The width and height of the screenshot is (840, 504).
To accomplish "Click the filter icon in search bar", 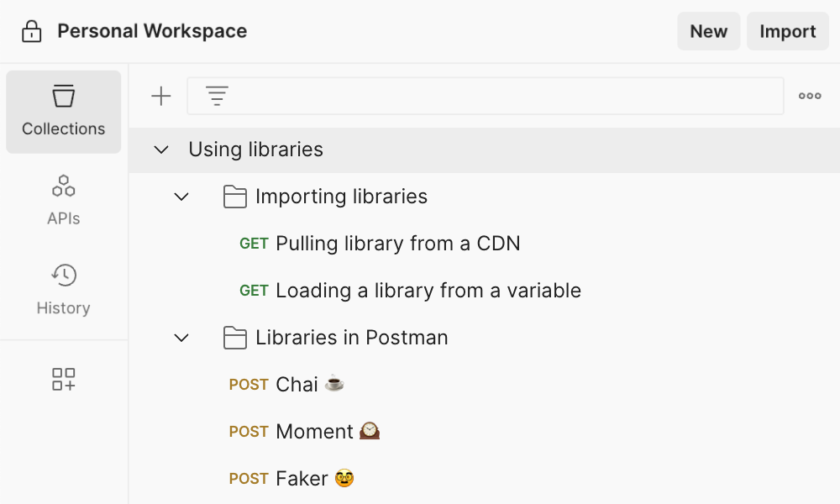I will 218,97.
